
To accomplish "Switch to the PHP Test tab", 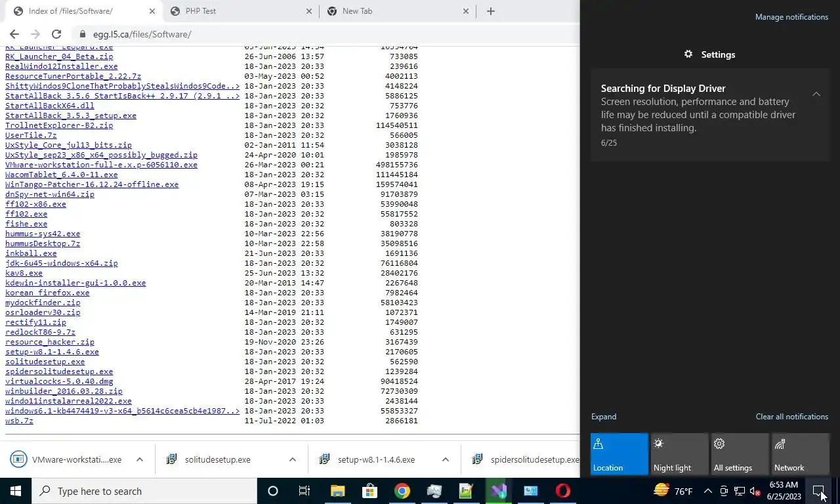I will pyautogui.click(x=240, y=11).
